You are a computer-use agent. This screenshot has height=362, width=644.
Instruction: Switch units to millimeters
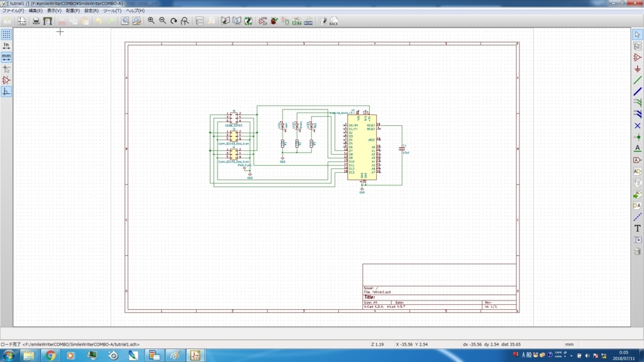pyautogui.click(x=6, y=57)
